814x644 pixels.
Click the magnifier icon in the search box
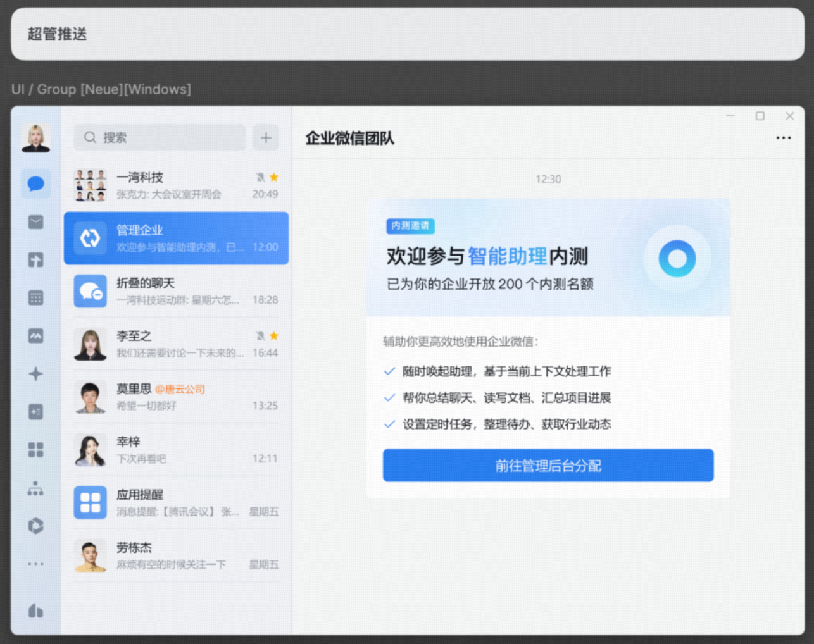90,137
